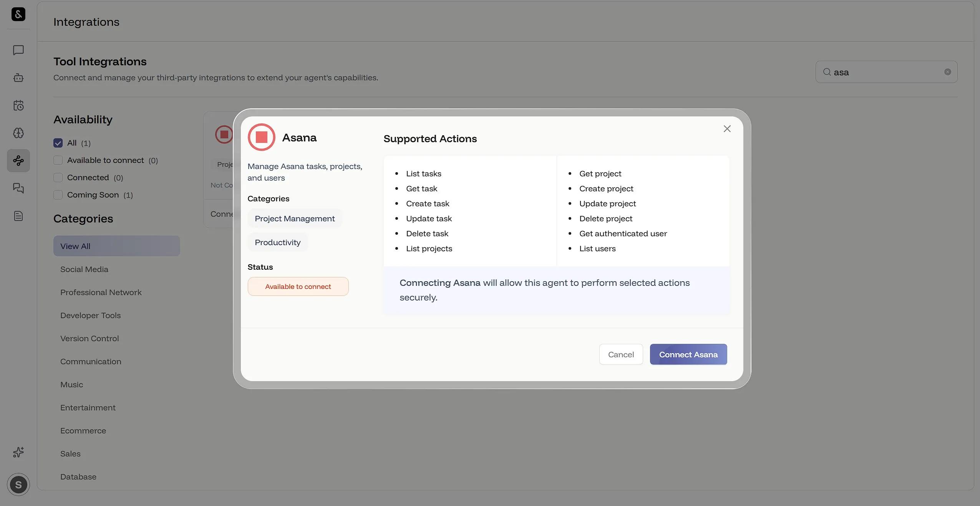Viewport: 980px width, 506px height.
Task: Click the sparkle icon in sidebar
Action: (x=18, y=452)
